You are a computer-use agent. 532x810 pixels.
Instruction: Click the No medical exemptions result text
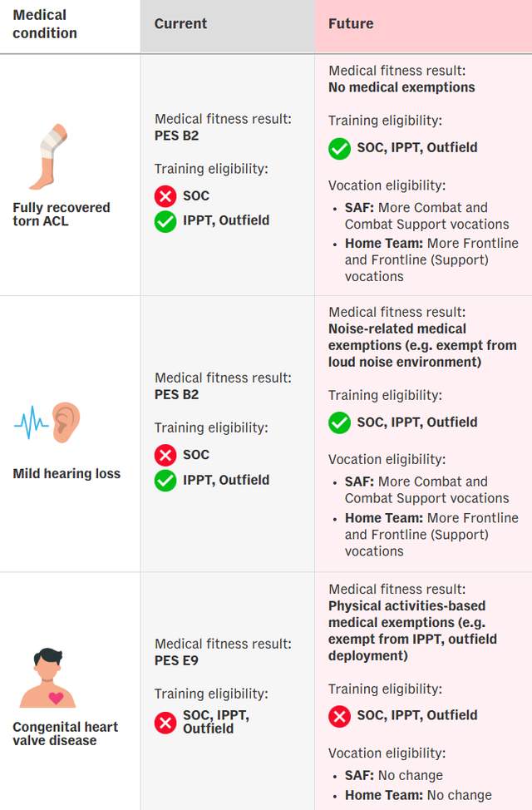[401, 87]
